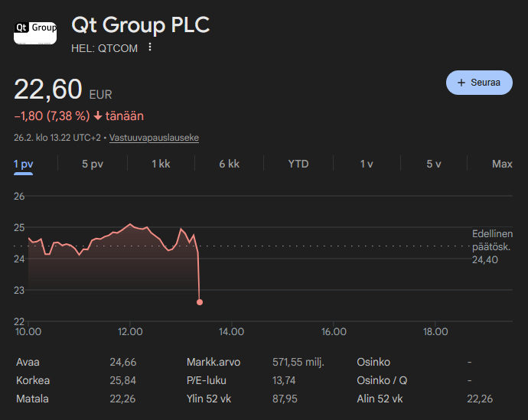Show the Max chart range
This screenshot has width=528, height=420.
tap(502, 164)
